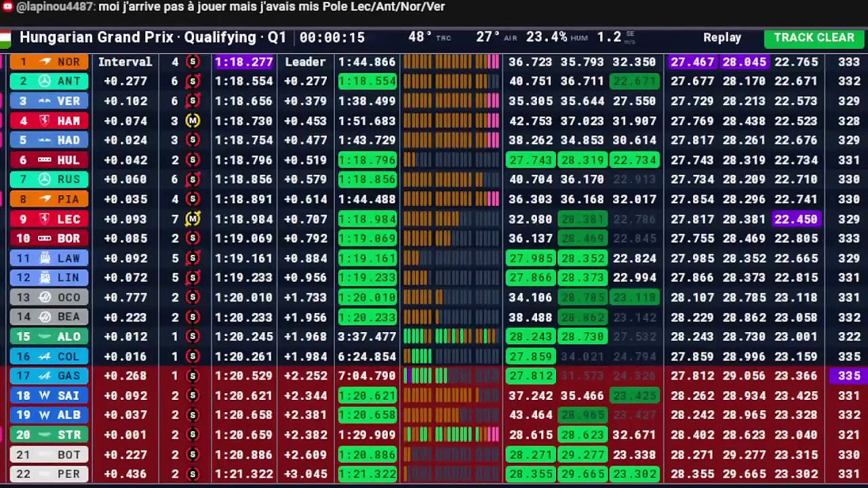
Task: Click soft tyre icon in ALO row
Action: pos(193,337)
